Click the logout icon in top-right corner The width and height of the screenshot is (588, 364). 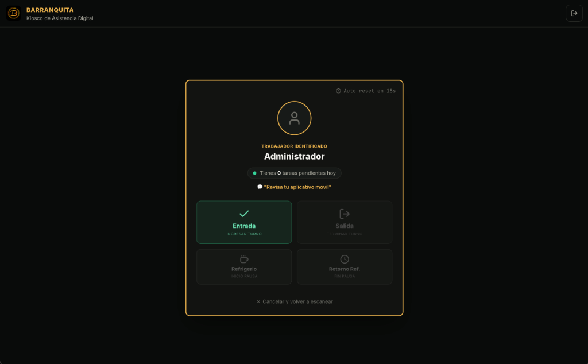[x=574, y=13]
